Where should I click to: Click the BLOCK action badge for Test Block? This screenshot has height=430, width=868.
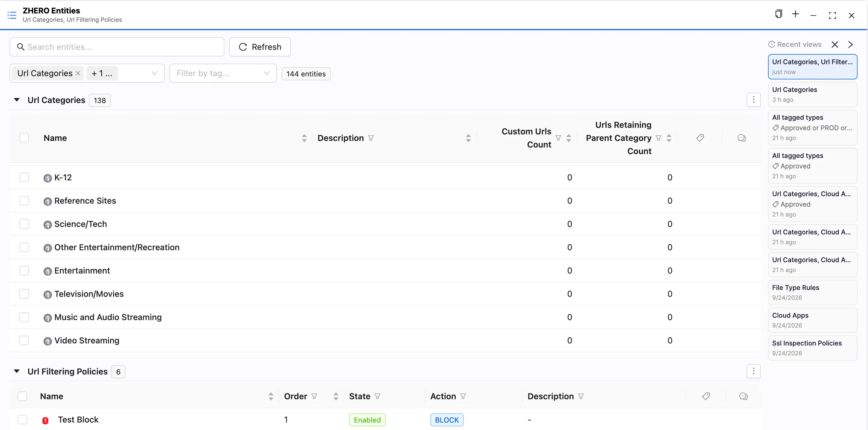click(x=447, y=420)
